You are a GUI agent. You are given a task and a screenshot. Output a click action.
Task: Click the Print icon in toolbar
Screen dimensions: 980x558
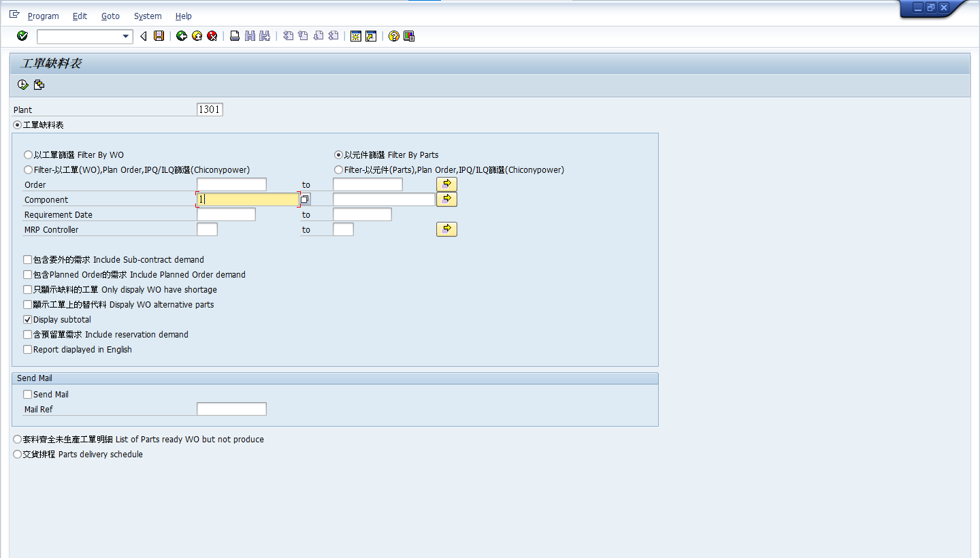(x=235, y=36)
